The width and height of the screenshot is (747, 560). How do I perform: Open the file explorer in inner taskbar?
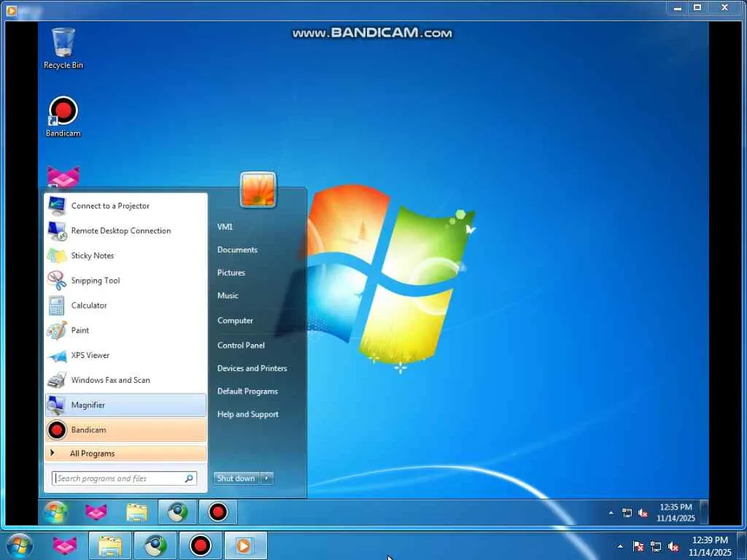pos(136,513)
